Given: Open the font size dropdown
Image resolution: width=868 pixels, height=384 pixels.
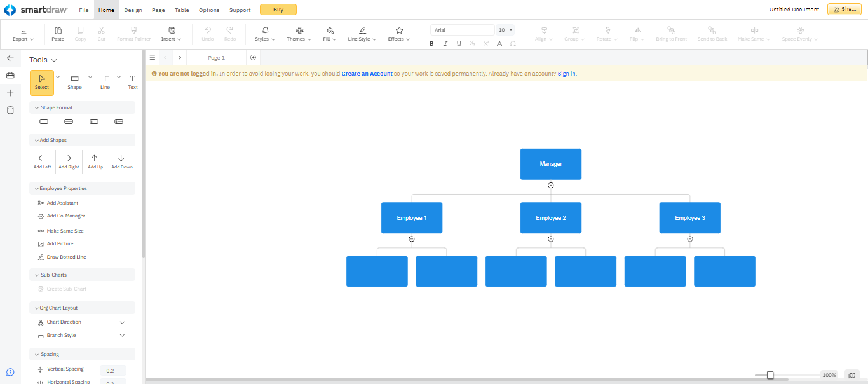Looking at the screenshot, I should (511, 30).
